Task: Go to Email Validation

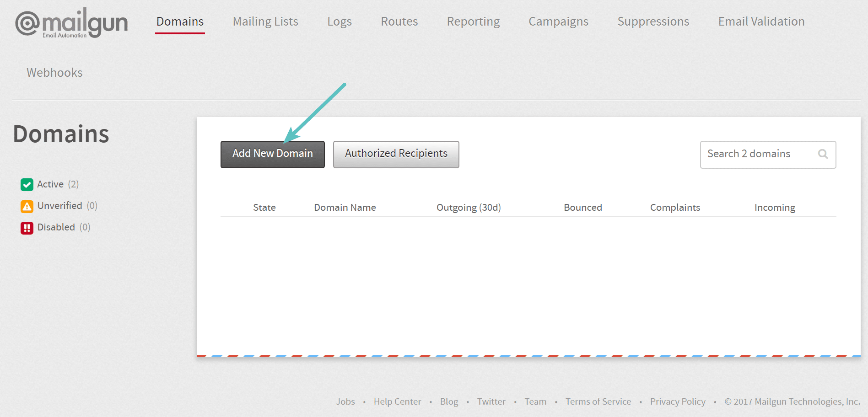Action: tap(761, 21)
